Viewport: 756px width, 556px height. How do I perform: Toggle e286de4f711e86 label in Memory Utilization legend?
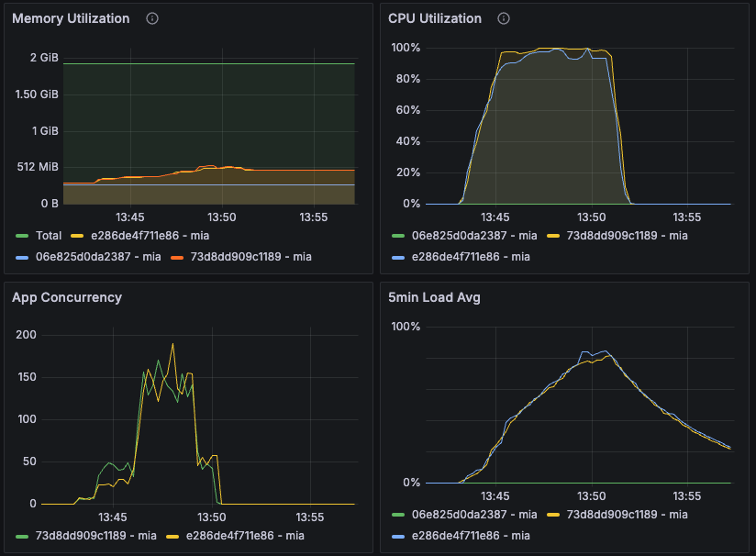click(139, 236)
